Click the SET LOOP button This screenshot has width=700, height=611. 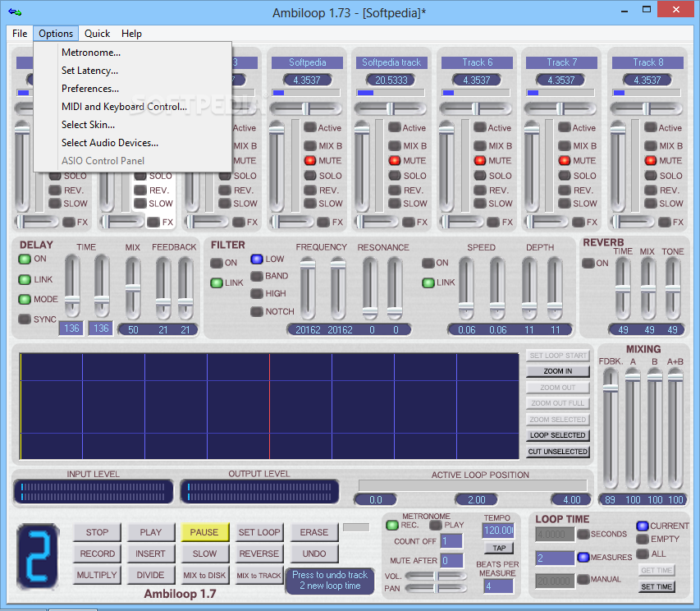click(x=259, y=532)
